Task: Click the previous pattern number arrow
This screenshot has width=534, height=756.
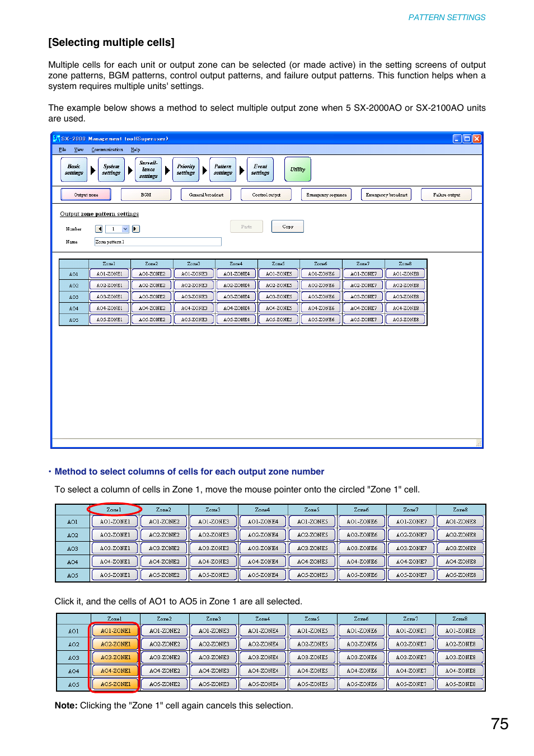Action: click(99, 229)
